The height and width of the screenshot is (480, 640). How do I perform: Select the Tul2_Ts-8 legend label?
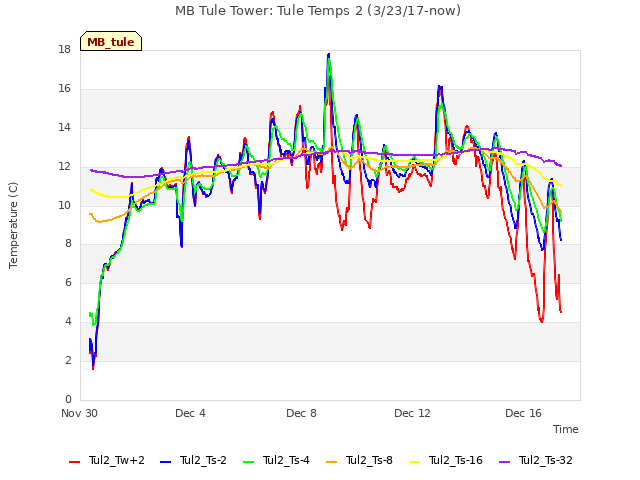(369, 460)
